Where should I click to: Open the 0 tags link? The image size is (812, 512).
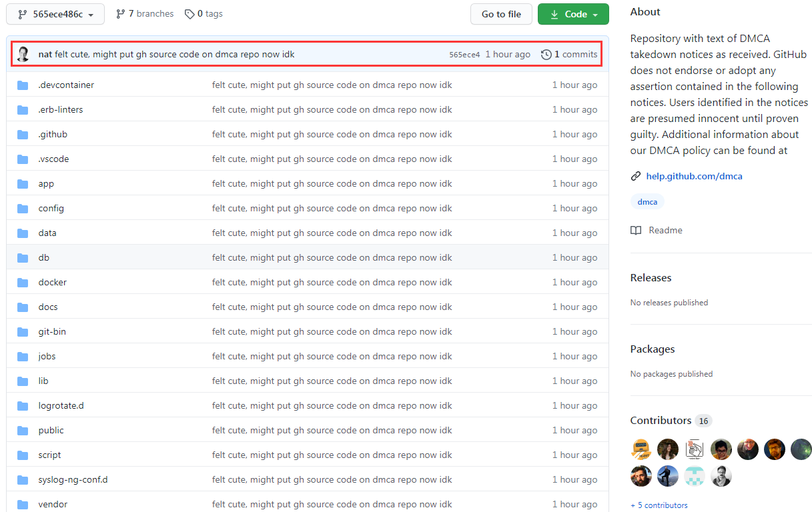pos(204,14)
